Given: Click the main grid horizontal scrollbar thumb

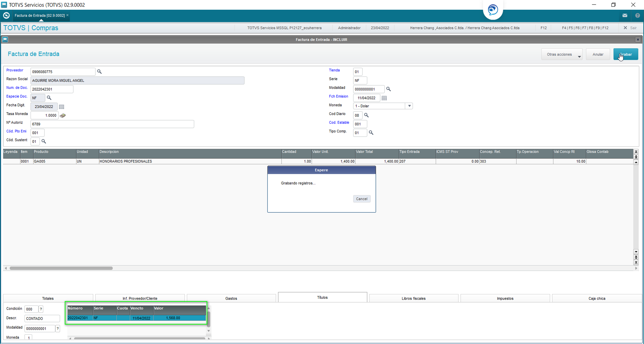Looking at the screenshot, I should 61,268.
